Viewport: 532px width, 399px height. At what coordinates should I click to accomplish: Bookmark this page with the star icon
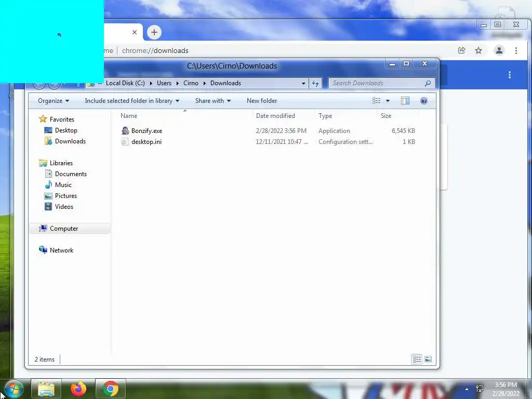click(x=478, y=50)
